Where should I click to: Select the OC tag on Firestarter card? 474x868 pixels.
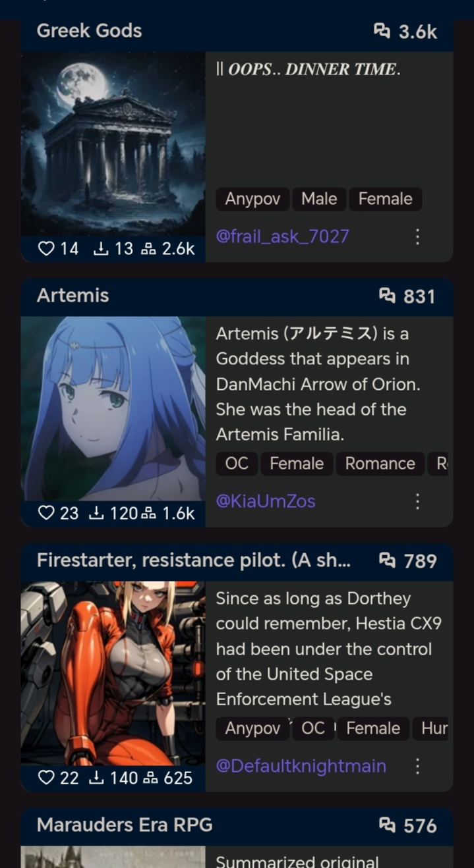click(313, 728)
